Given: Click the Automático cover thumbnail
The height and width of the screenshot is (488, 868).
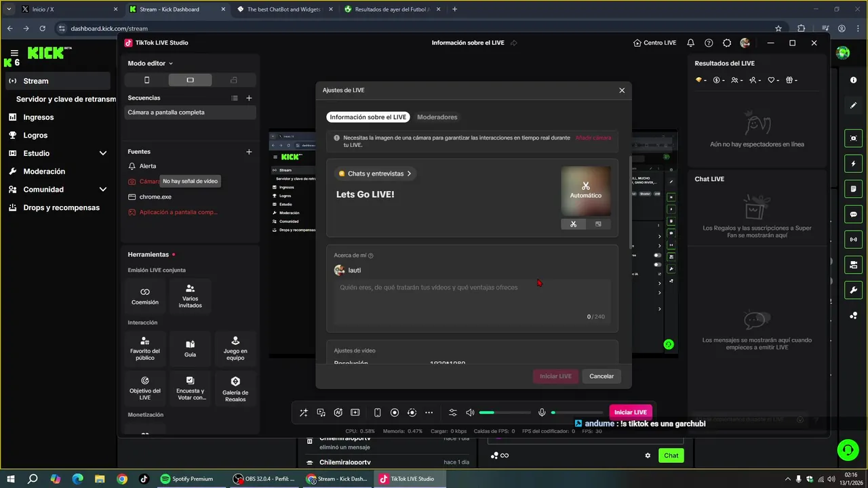Looking at the screenshot, I should pos(586,192).
